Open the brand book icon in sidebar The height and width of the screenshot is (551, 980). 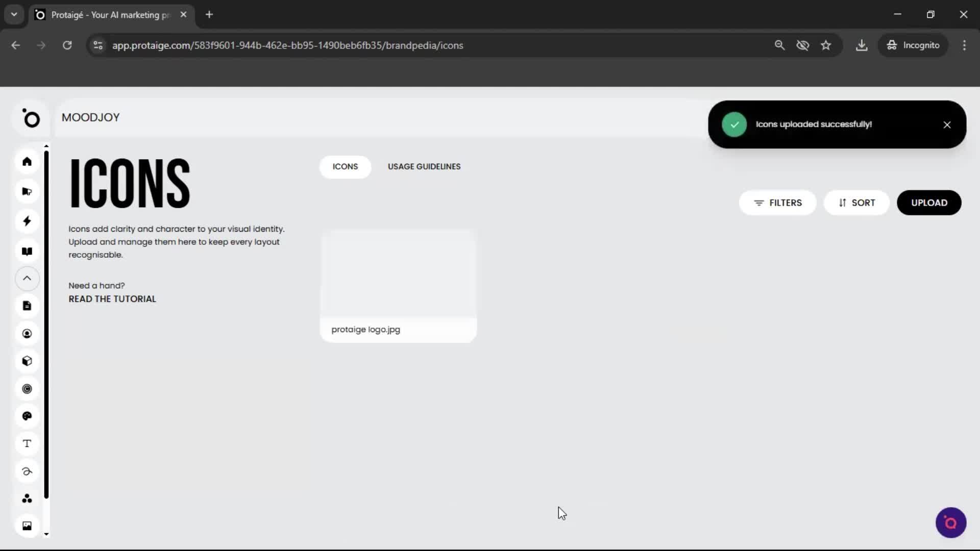[27, 251]
